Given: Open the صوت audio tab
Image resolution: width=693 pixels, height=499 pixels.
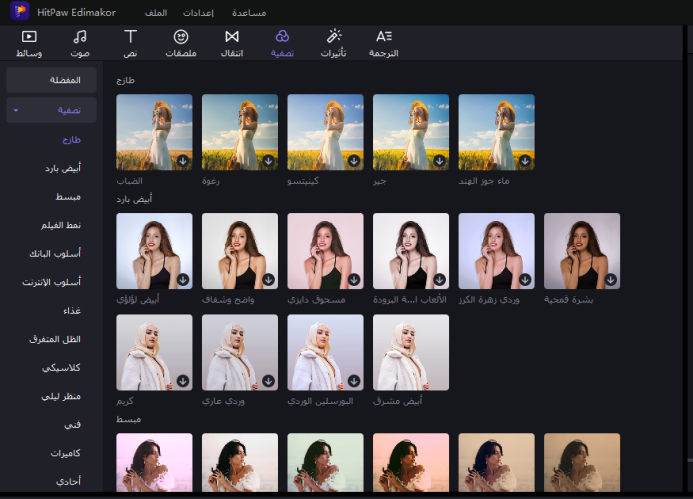Looking at the screenshot, I should [x=80, y=43].
